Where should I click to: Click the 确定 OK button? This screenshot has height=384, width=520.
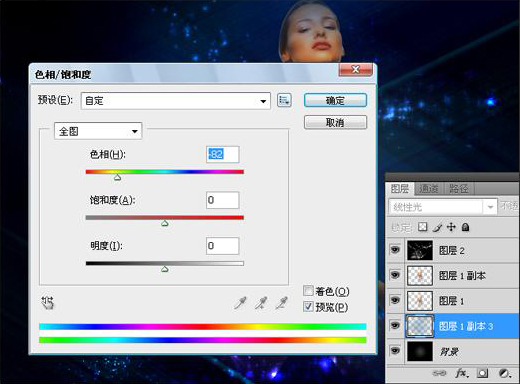point(335,100)
